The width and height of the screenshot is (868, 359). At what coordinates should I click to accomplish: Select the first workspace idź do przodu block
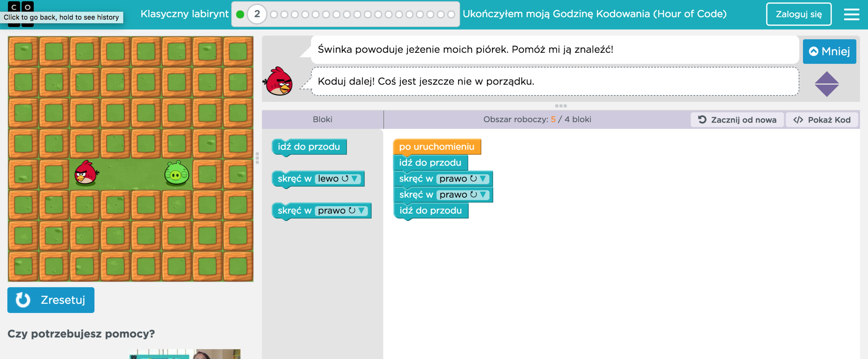tap(431, 163)
